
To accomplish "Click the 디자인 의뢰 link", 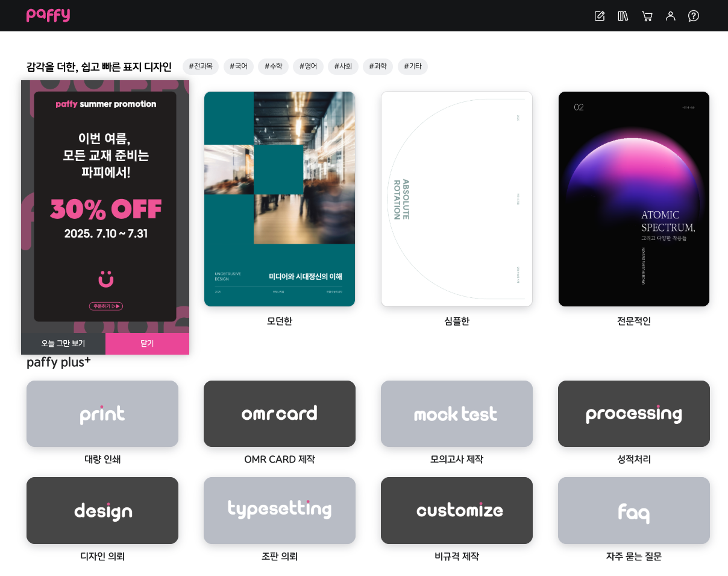I will pyautogui.click(x=102, y=557).
